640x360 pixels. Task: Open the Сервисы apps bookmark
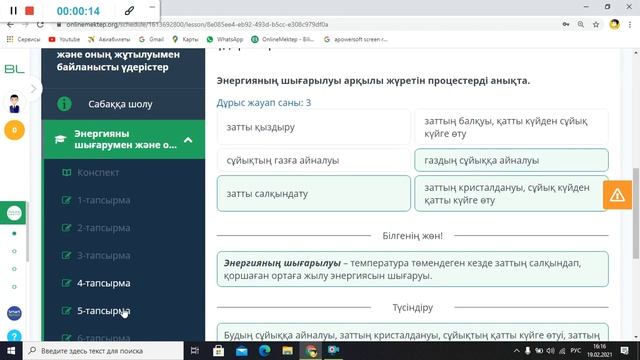(24, 39)
